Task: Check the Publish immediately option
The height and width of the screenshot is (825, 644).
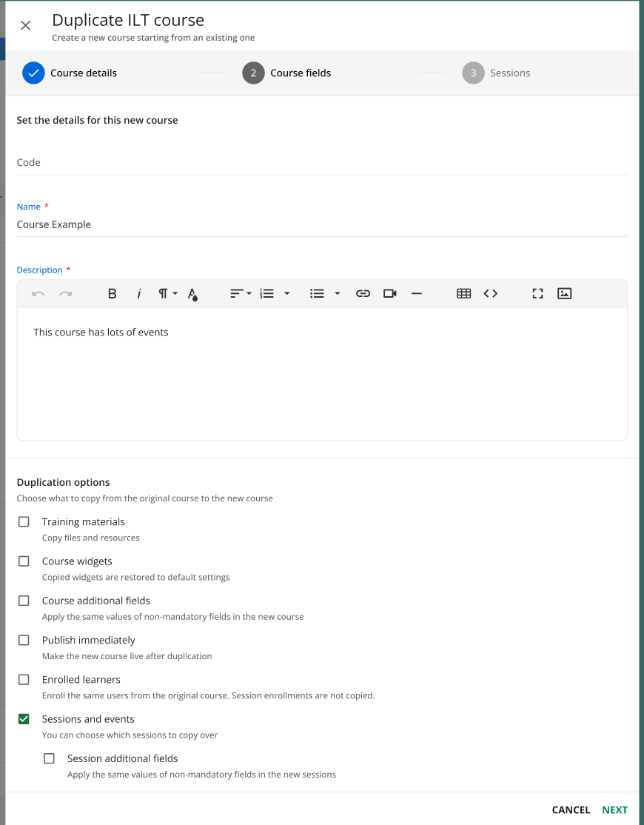Action: [x=24, y=640]
